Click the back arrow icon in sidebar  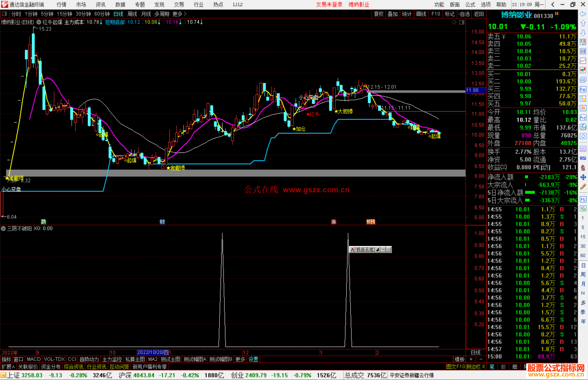[583, 14]
